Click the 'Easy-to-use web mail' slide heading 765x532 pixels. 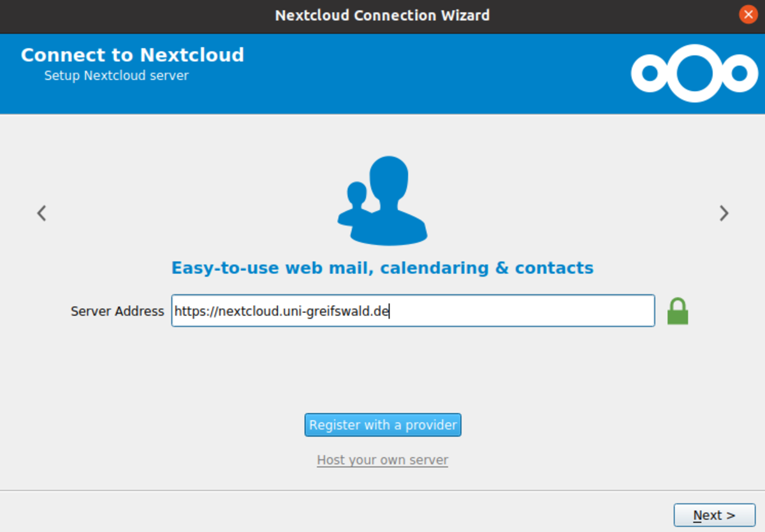(x=382, y=268)
